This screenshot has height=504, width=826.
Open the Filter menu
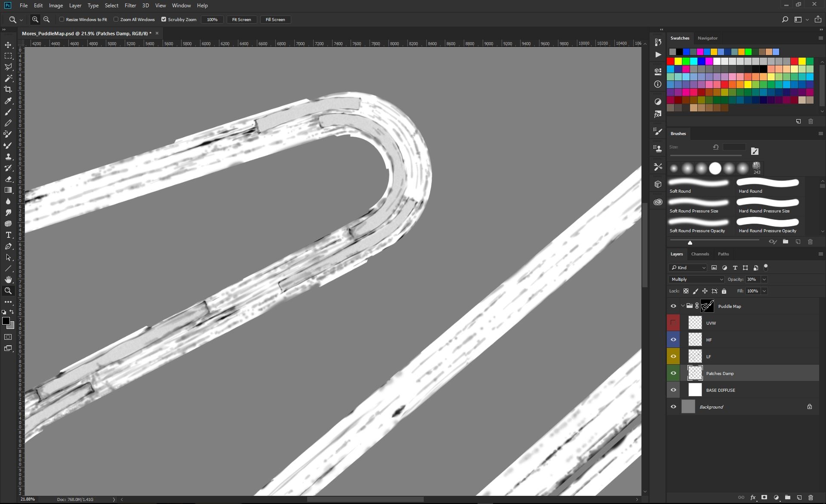(130, 6)
